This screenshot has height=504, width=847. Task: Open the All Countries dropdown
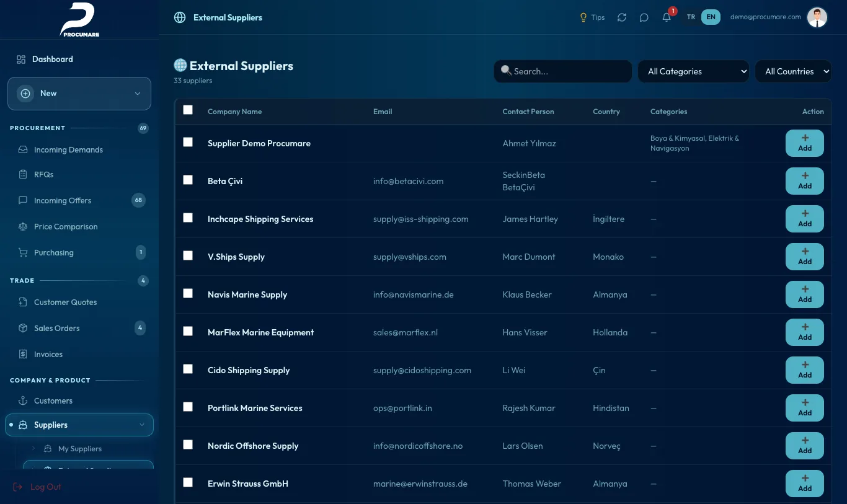click(793, 71)
